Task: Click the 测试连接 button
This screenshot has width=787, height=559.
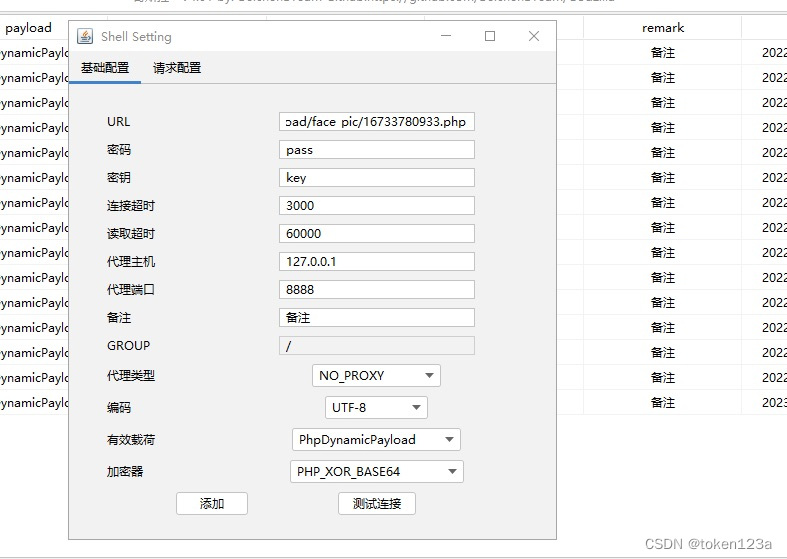Action: 376,503
